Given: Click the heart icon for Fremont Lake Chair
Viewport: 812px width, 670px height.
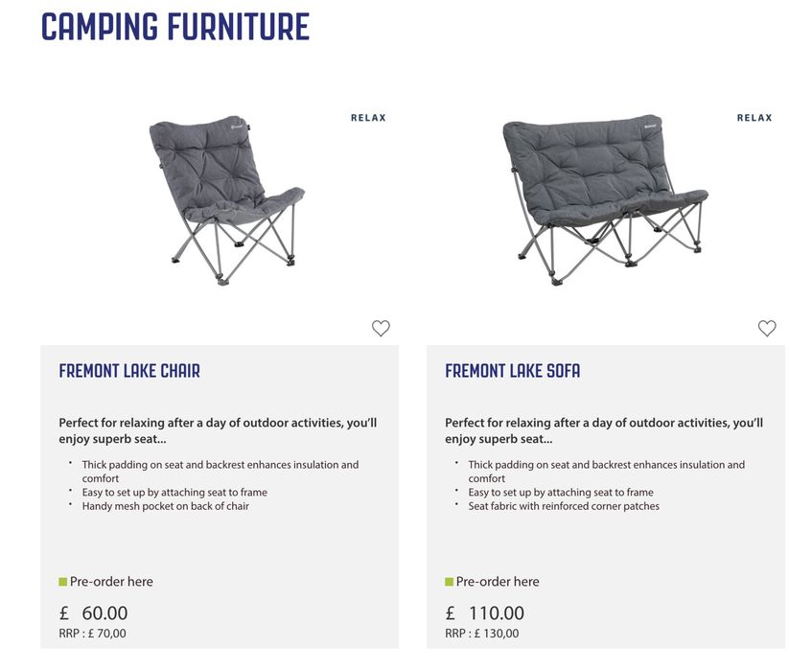Looking at the screenshot, I should [381, 329].
